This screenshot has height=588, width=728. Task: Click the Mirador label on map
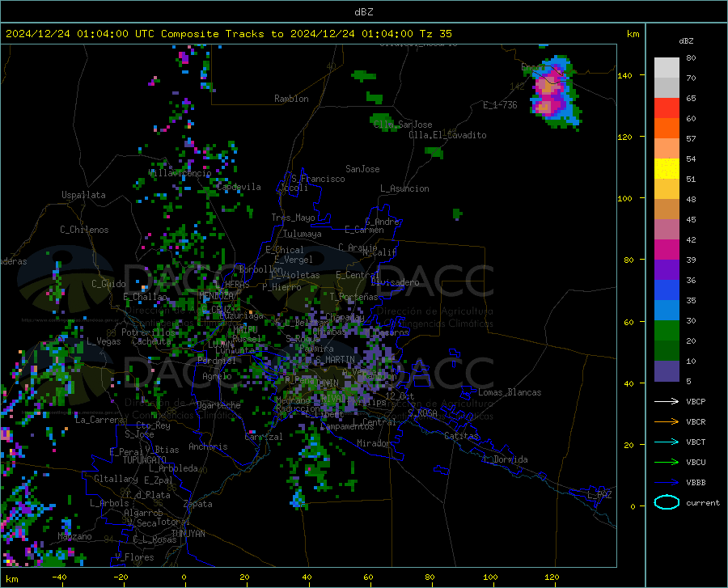coord(373,443)
